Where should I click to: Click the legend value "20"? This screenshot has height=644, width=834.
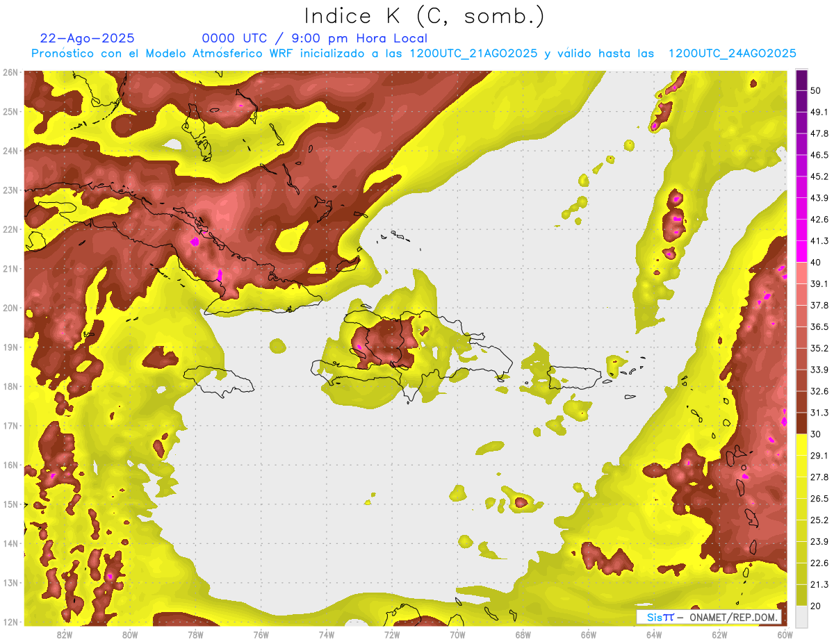tap(817, 606)
